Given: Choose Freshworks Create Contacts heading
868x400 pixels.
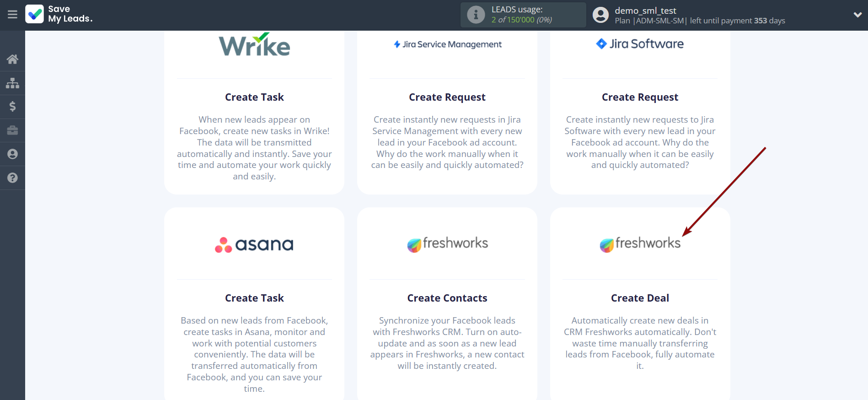Looking at the screenshot, I should point(447,298).
